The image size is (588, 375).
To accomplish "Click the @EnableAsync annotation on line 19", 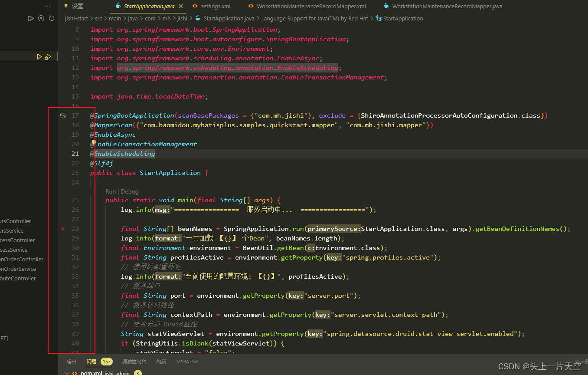I will click(x=113, y=135).
